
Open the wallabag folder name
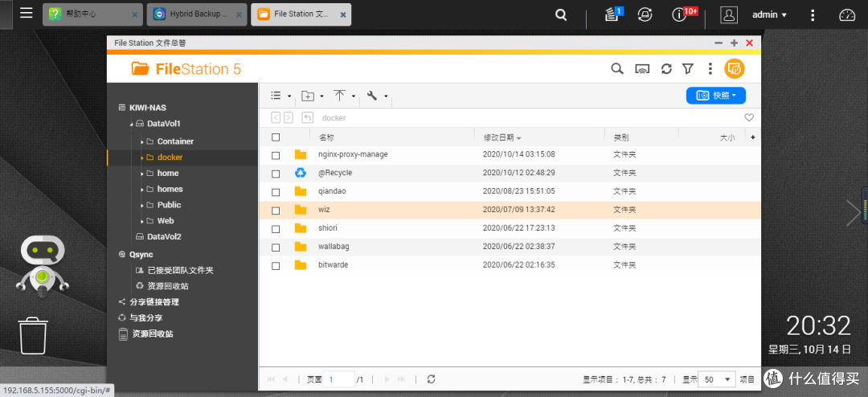[334, 247]
